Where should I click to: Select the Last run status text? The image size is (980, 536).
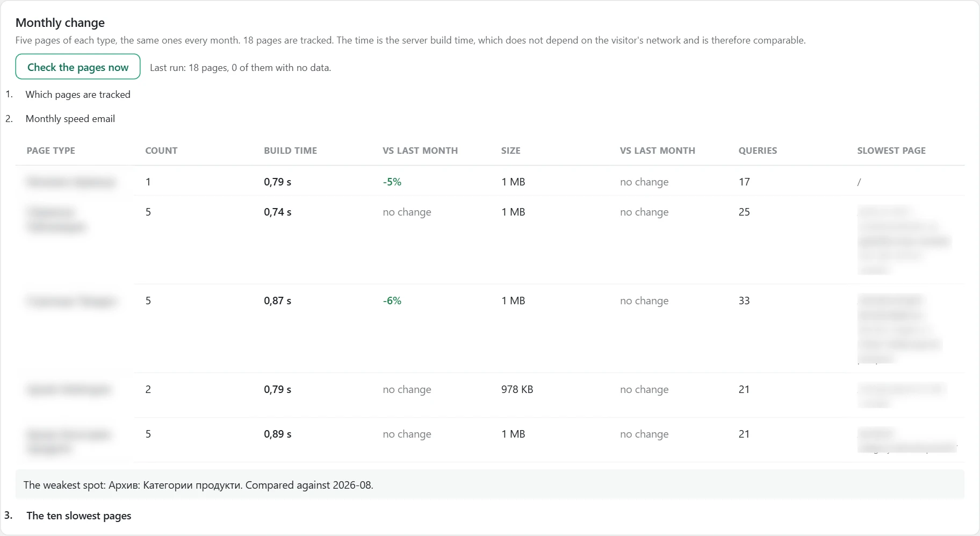pyautogui.click(x=240, y=68)
